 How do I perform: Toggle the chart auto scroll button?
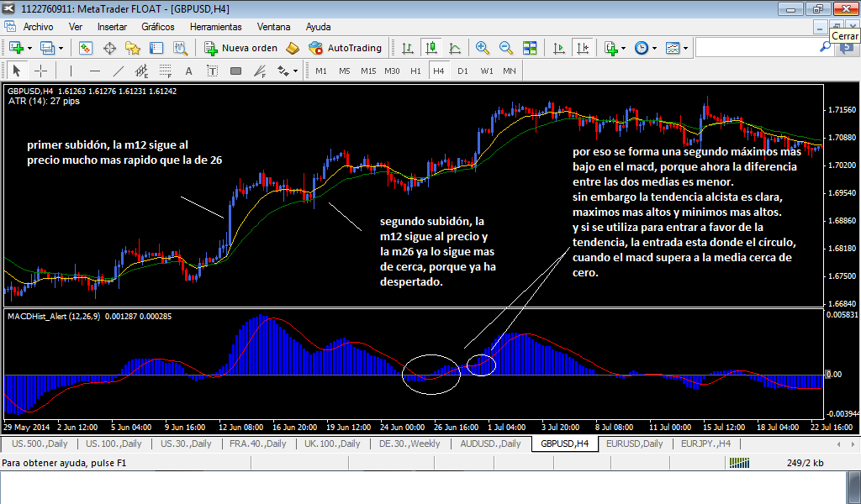pos(557,48)
